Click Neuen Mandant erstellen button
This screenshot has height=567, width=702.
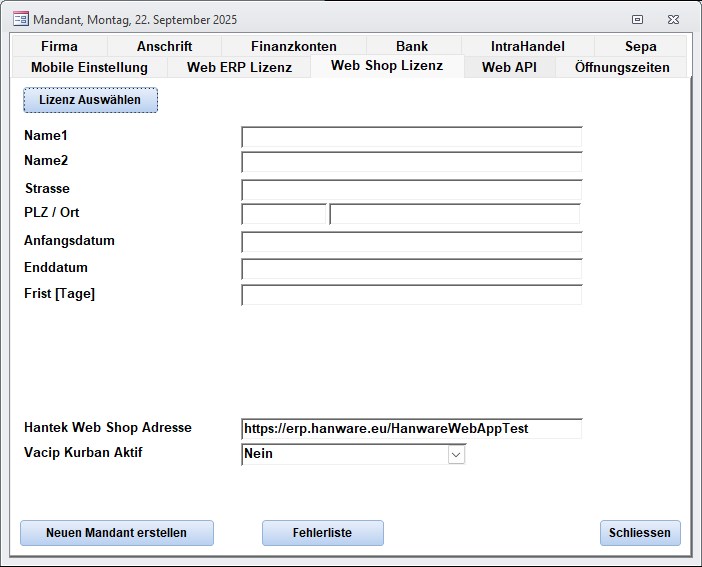pos(116,533)
